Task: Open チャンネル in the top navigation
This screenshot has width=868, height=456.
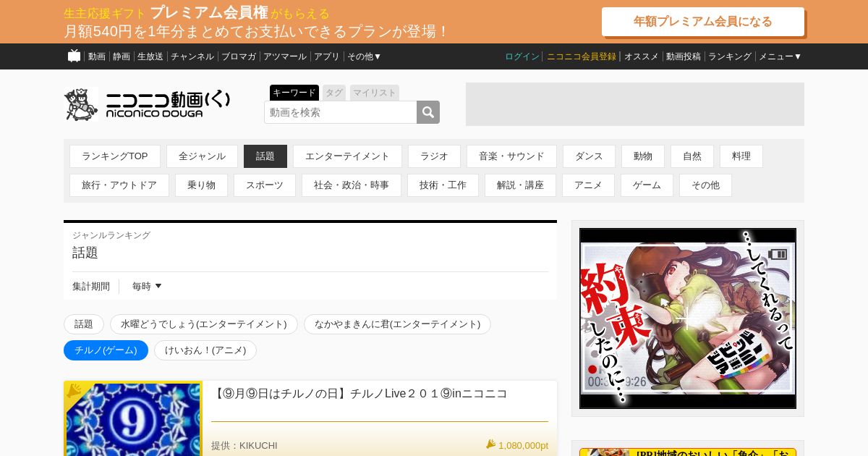Action: (192, 56)
